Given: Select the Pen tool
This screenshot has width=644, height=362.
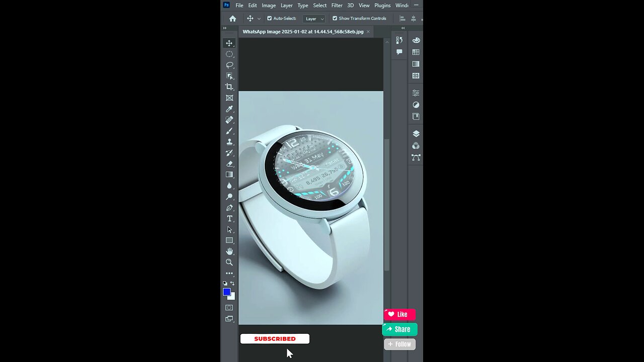Looking at the screenshot, I should pos(229,208).
